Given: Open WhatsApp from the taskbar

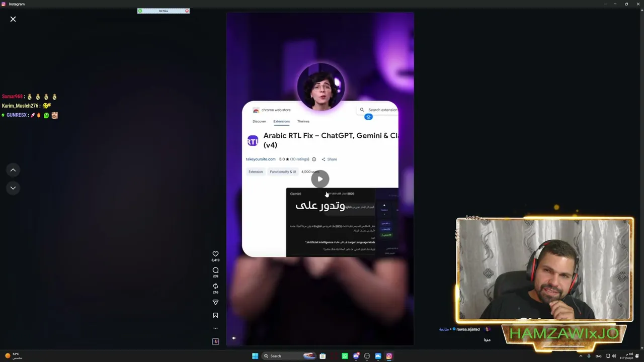Looking at the screenshot, I should 345,356.
